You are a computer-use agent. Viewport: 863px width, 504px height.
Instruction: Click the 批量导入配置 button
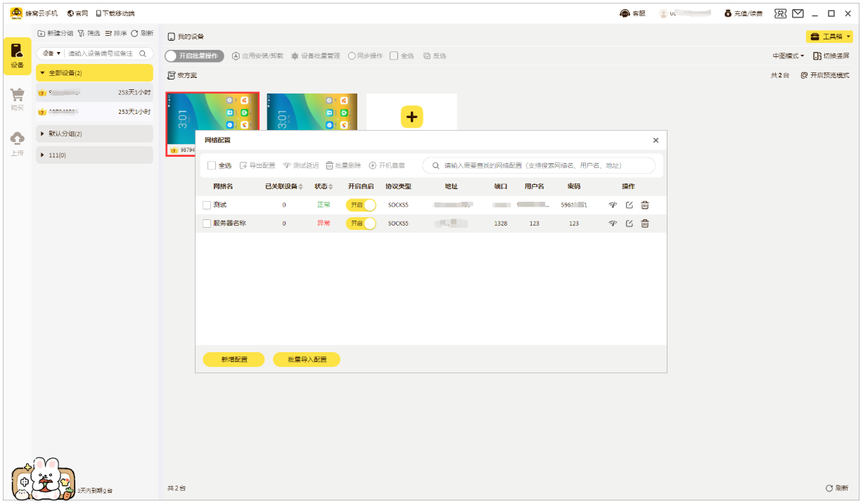click(x=307, y=359)
